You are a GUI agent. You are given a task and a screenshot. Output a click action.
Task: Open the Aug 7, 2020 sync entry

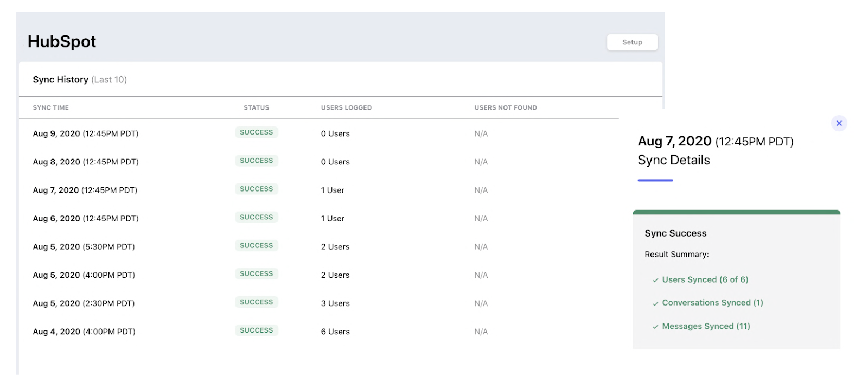pos(319,190)
